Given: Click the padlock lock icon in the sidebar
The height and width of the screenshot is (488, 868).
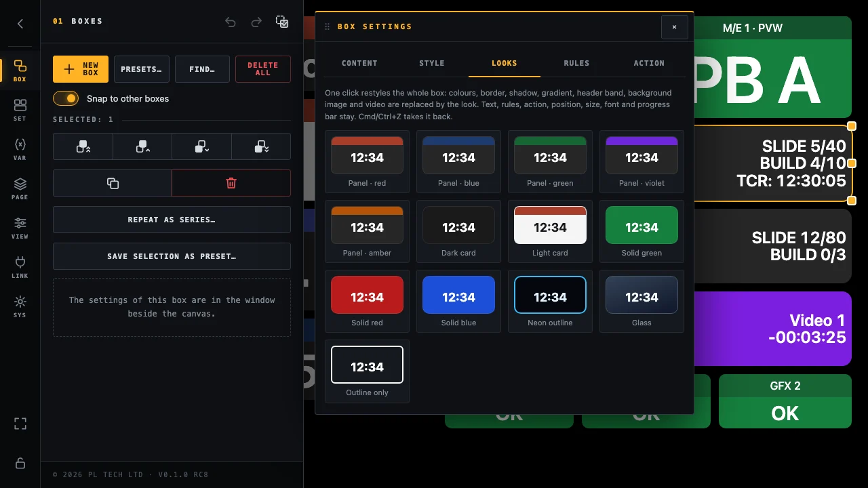Looking at the screenshot, I should (x=20, y=463).
